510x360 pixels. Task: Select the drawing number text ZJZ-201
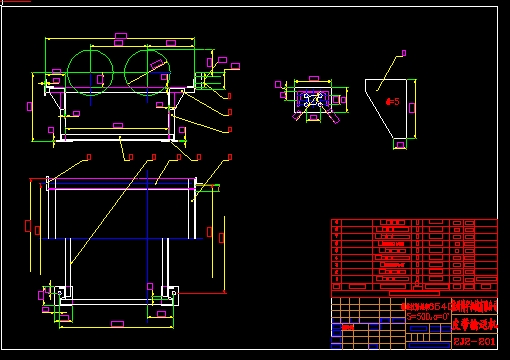474,341
